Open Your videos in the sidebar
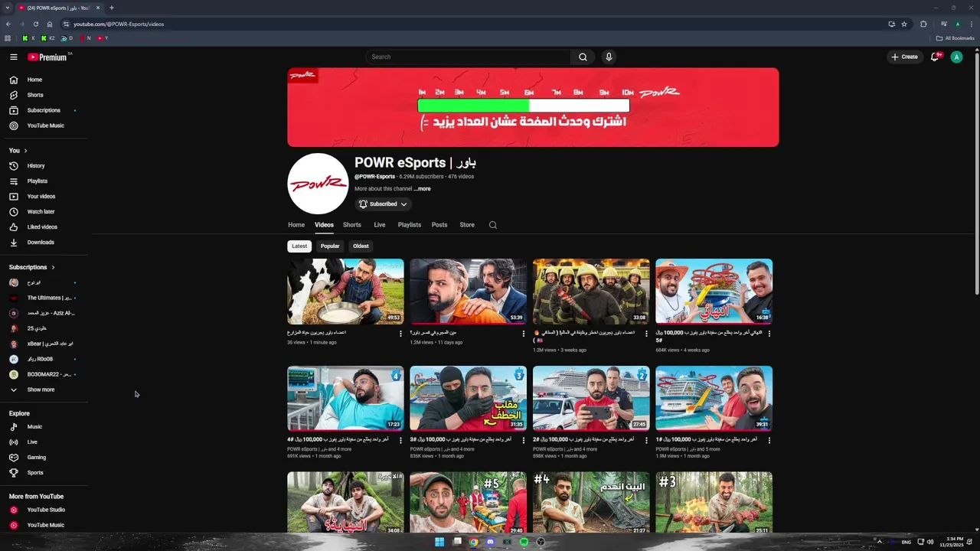Screen dimensions: 980x551 coord(44,197)
